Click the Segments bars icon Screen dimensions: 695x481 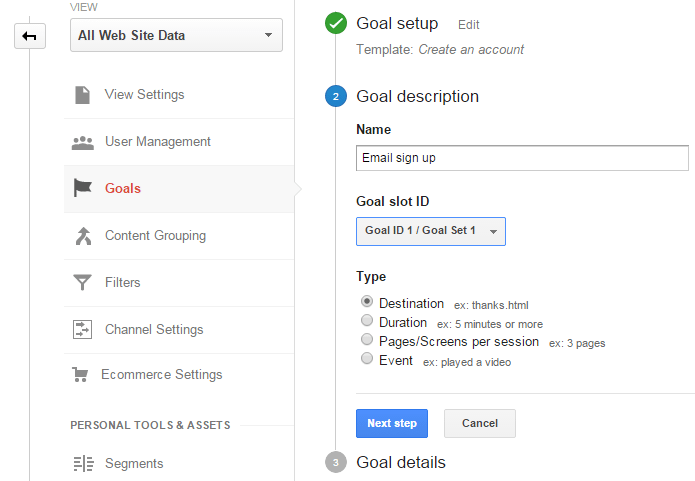[83, 464]
